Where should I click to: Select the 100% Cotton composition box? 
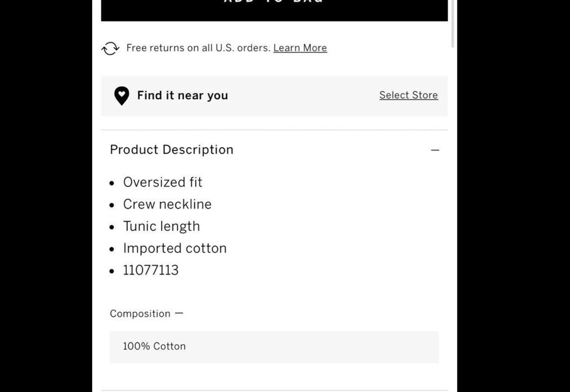(x=274, y=347)
